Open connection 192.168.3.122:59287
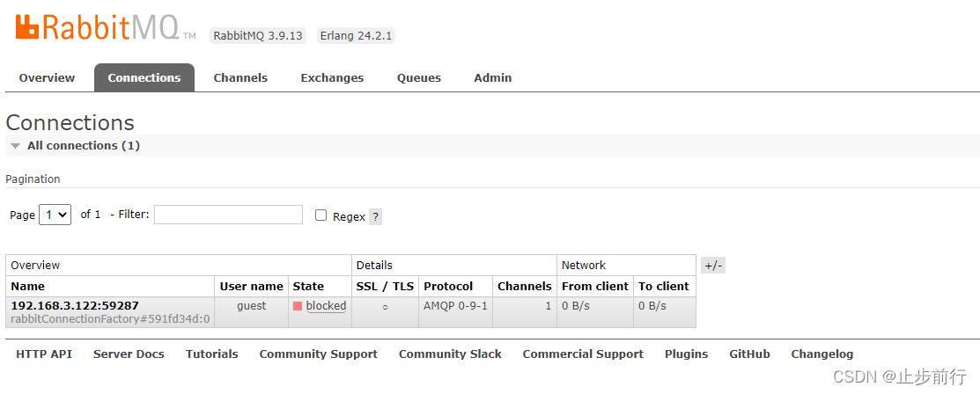The image size is (980, 394). click(x=75, y=305)
